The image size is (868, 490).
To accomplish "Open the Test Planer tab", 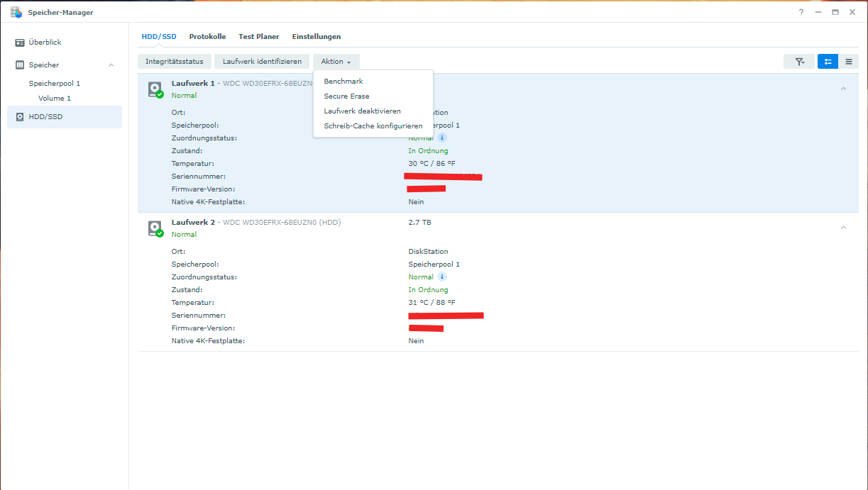I will pos(259,36).
